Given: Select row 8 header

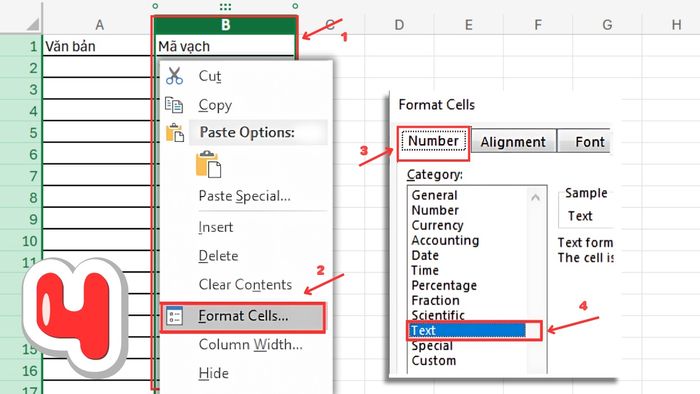Looking at the screenshot, I should (21, 198).
